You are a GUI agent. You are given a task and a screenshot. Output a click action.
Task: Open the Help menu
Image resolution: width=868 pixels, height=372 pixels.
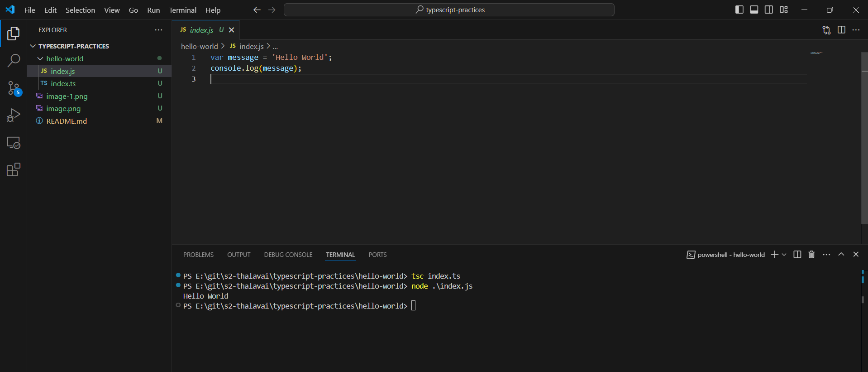point(213,10)
